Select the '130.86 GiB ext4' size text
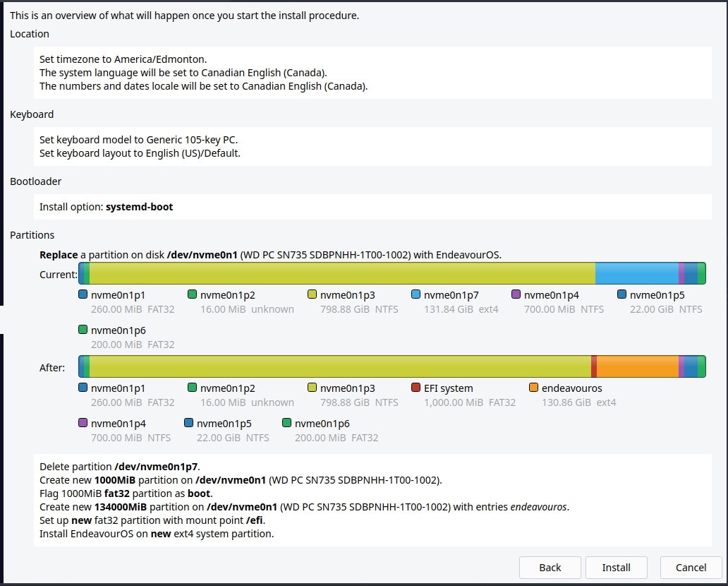Image resolution: width=728 pixels, height=586 pixels. 579,402
